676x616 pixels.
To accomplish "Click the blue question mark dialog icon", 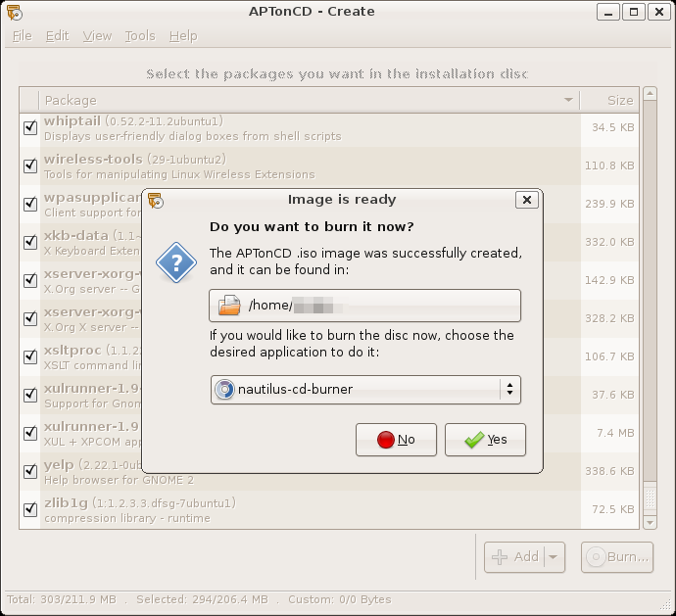I will 176,262.
